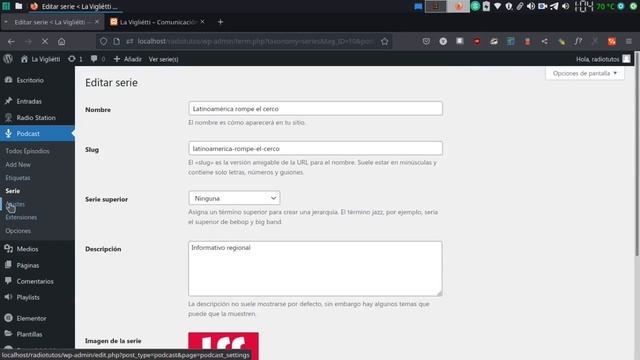640x360 pixels.
Task: Open the comments bubble in admin bar
Action: (x=98, y=59)
